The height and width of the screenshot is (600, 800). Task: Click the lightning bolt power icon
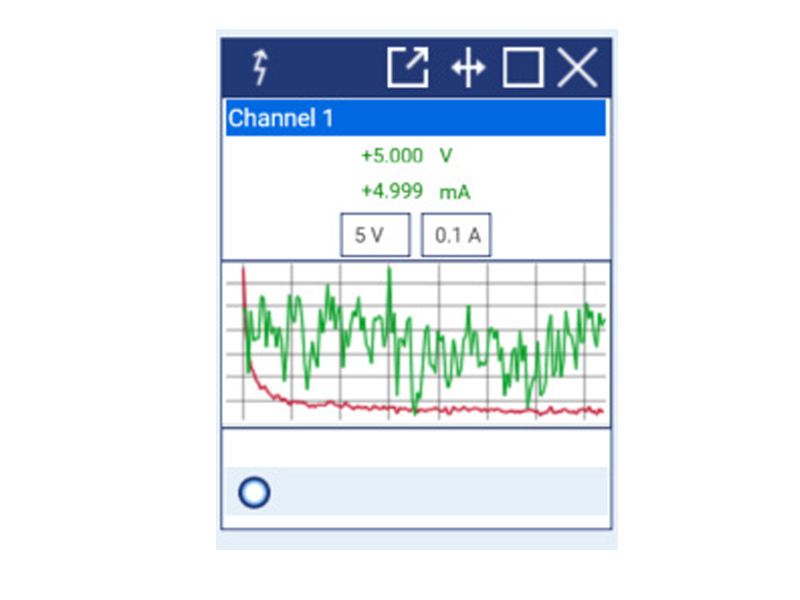click(x=261, y=68)
